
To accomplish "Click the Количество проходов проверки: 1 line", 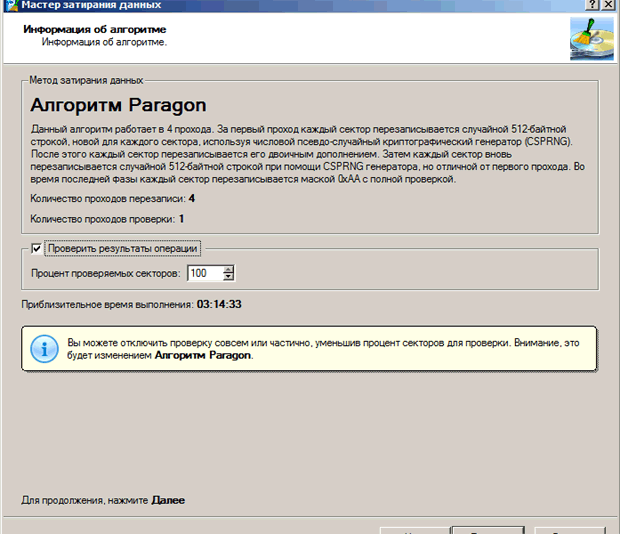I will coord(107,219).
